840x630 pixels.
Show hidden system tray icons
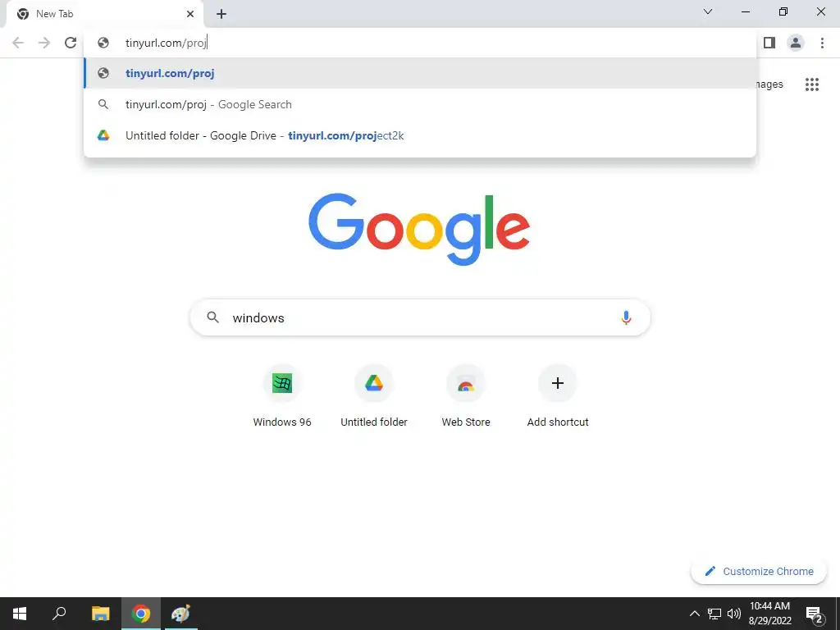(x=694, y=614)
